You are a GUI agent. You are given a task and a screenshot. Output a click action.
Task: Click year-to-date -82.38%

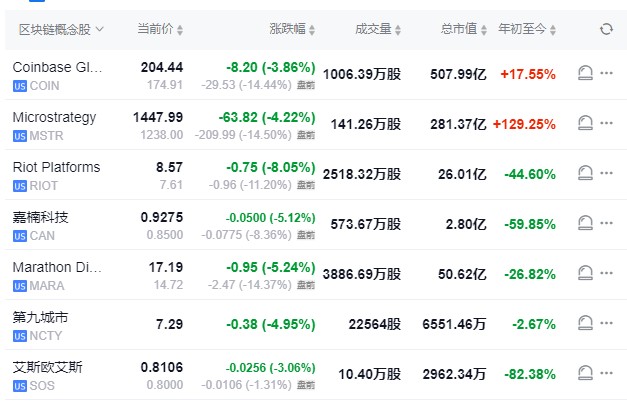pos(530,374)
